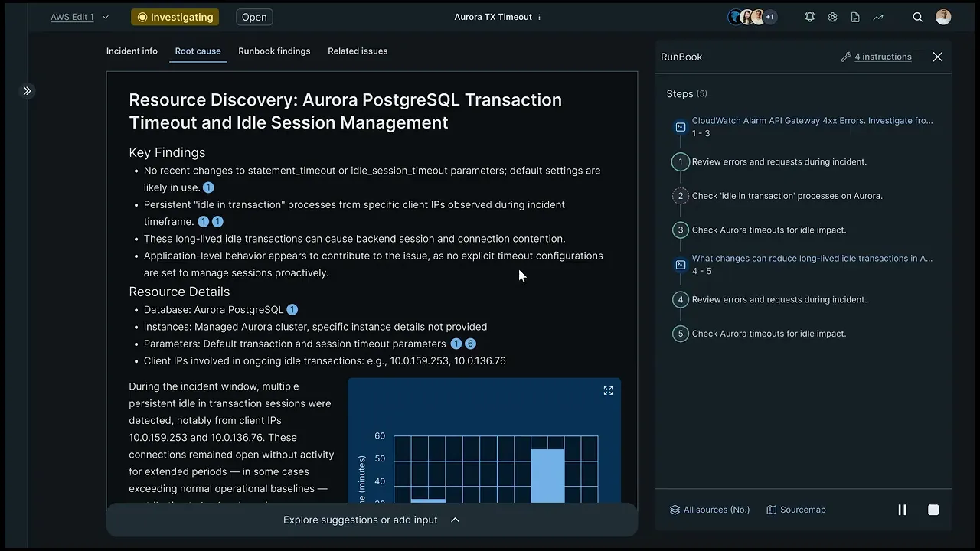980x551 pixels.
Task: Open the Sourcemap view
Action: tap(796, 510)
